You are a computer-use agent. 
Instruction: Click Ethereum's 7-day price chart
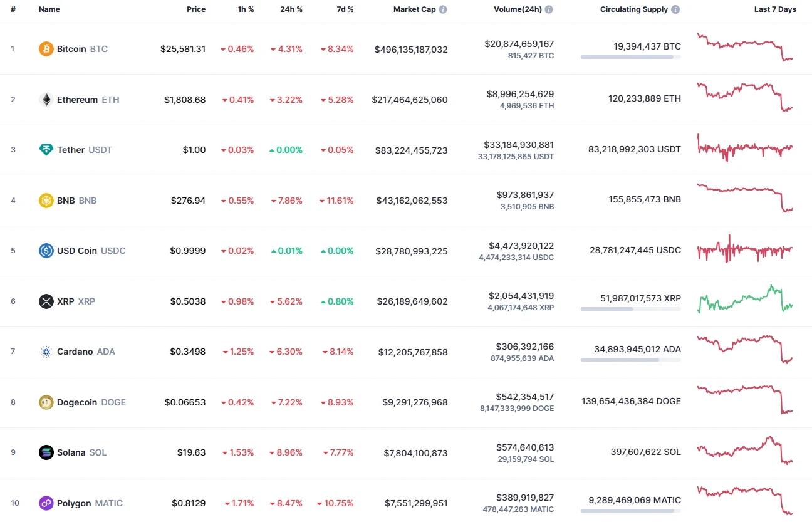pyautogui.click(x=744, y=98)
